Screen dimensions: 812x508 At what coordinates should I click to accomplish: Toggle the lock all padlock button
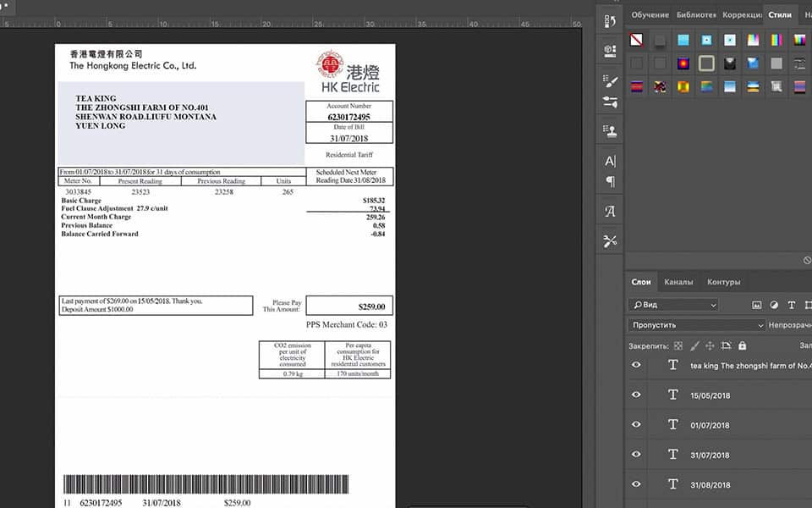tap(742, 345)
